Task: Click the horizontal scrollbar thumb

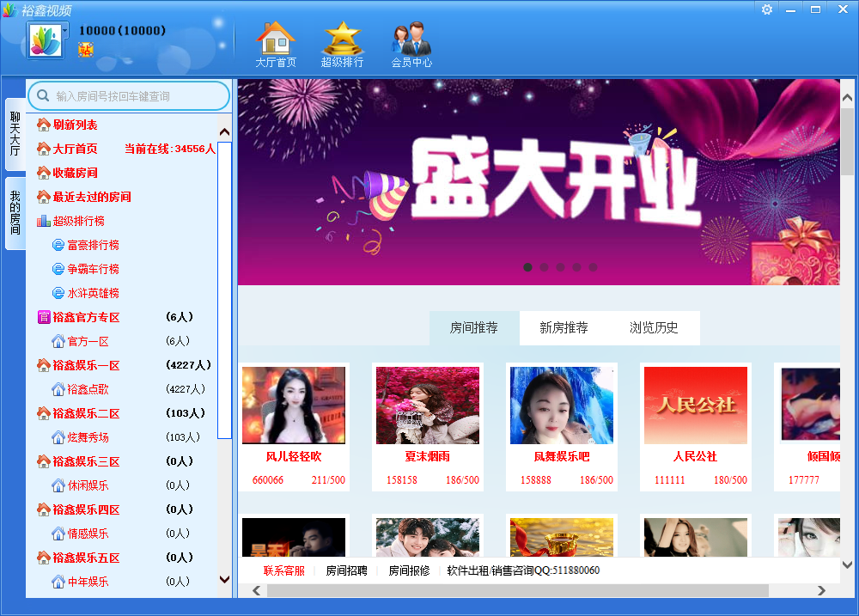Action: pyautogui.click(x=518, y=590)
